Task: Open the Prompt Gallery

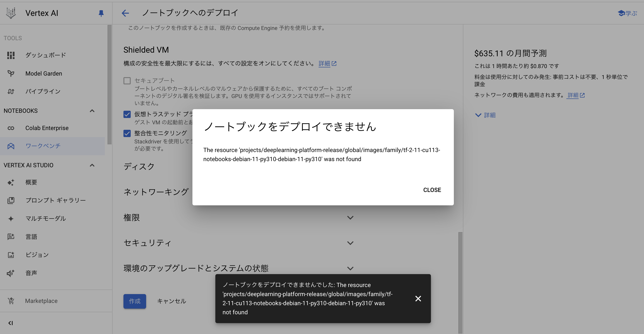Action: pyautogui.click(x=56, y=200)
